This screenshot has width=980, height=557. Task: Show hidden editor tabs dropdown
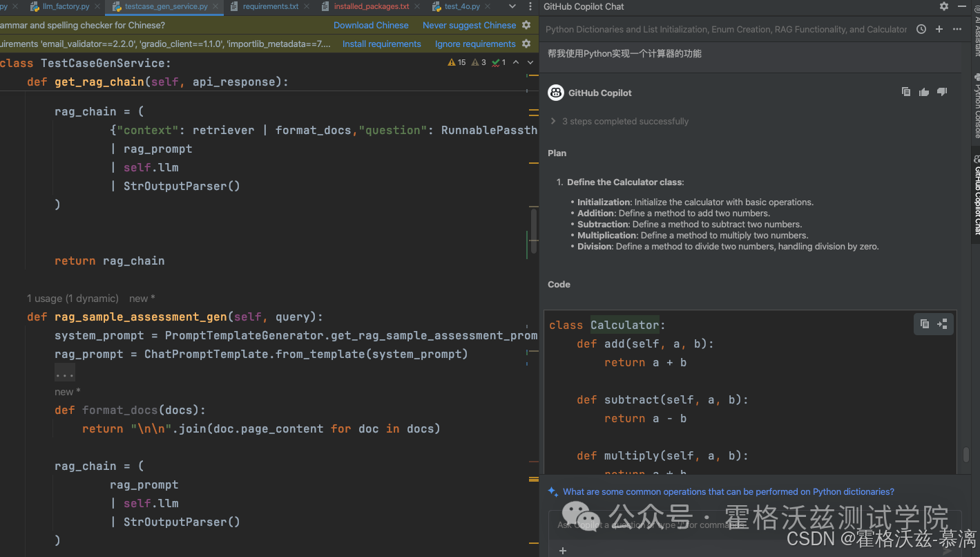pos(512,6)
